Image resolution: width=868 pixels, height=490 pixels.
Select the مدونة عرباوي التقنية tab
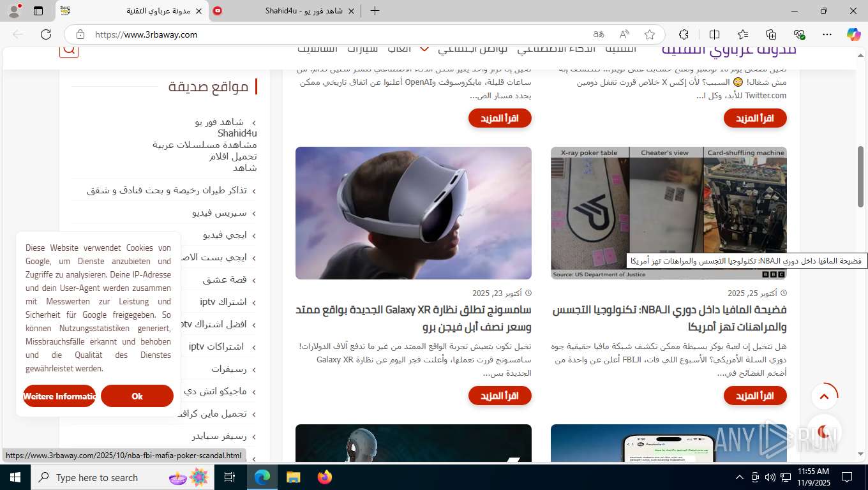click(132, 11)
